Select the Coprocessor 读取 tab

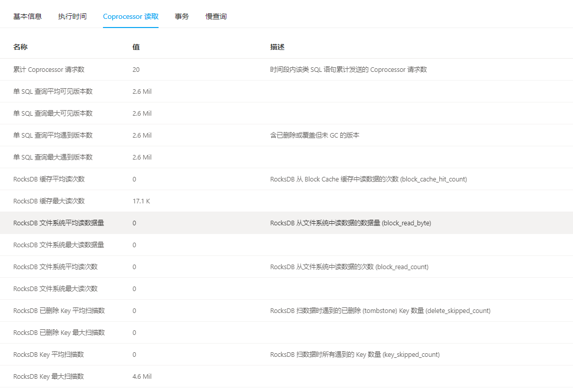tap(131, 16)
